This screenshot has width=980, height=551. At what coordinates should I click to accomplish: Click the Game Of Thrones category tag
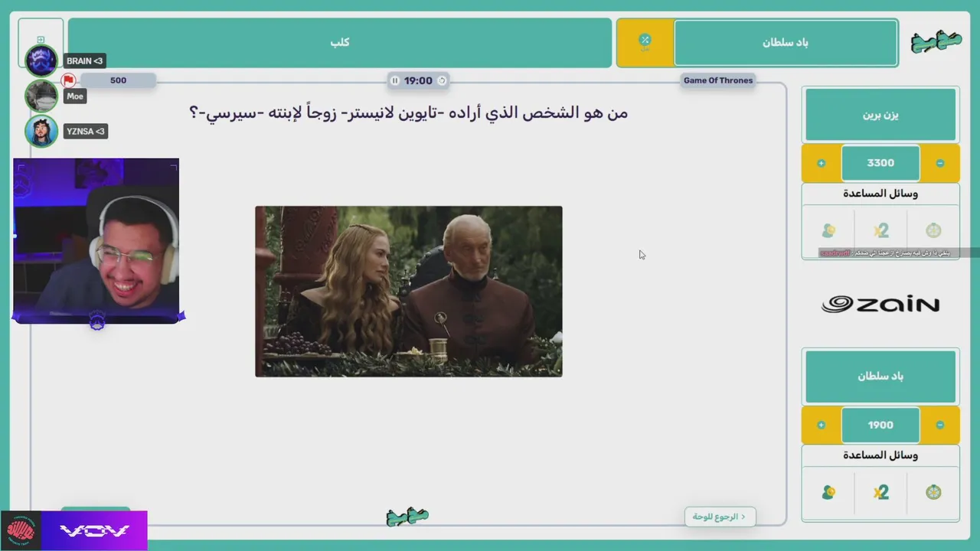(x=718, y=80)
